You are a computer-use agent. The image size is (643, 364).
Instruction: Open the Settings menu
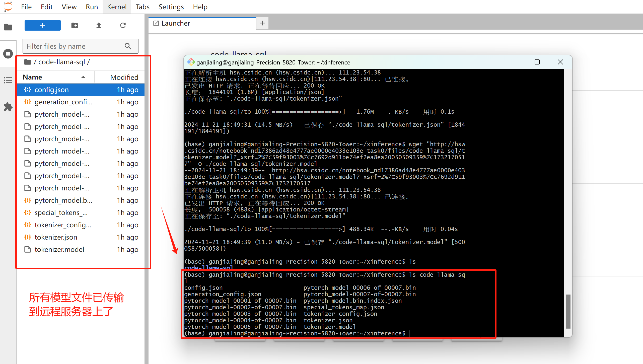click(x=171, y=7)
